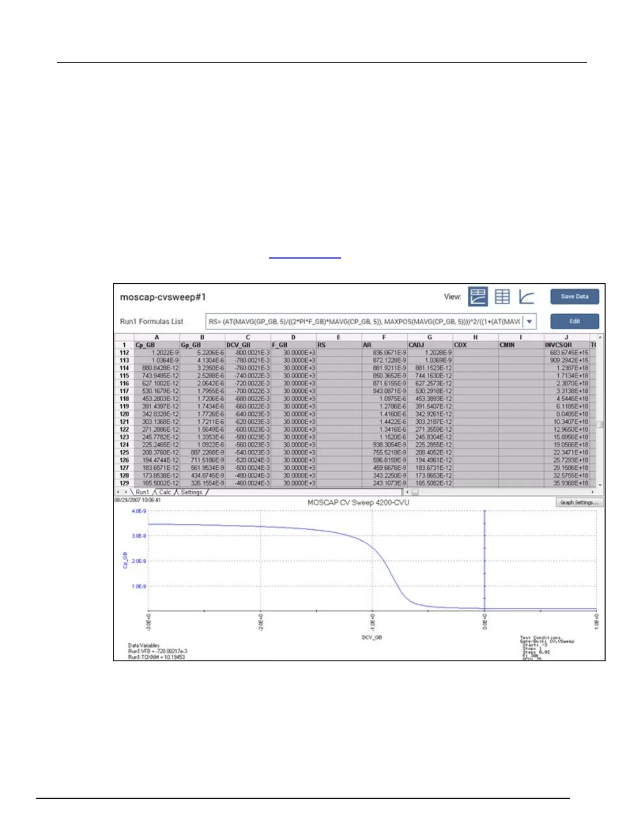Select column C header
The height and width of the screenshot is (834, 644).
coord(248,337)
